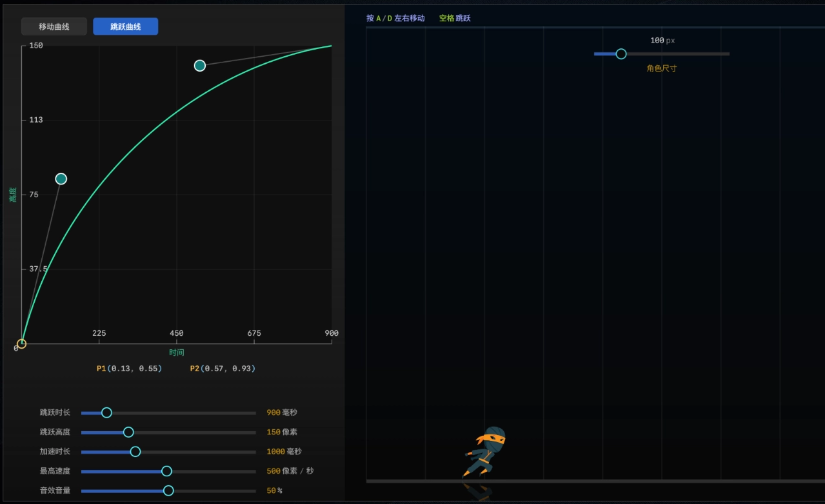Click the 加速时长 slider knob
Screen dimensions: 825x504
[135, 451]
